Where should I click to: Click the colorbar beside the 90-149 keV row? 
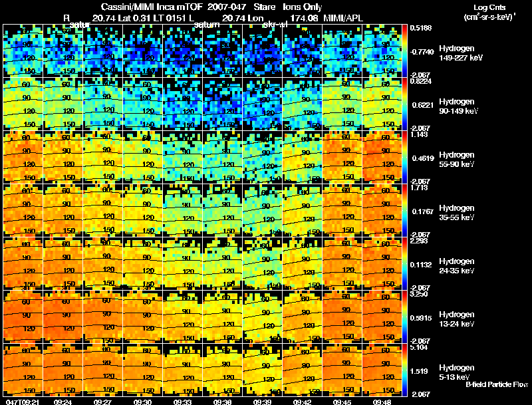coord(404,104)
